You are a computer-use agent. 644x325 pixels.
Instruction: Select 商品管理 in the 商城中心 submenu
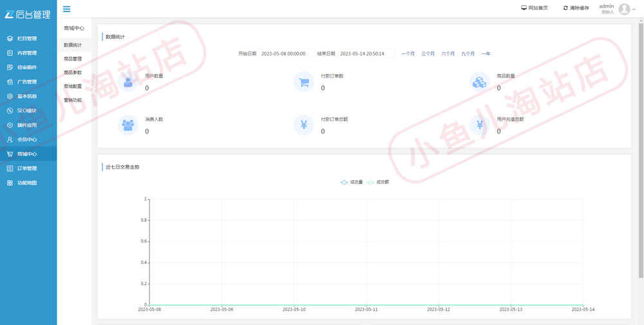click(x=74, y=59)
